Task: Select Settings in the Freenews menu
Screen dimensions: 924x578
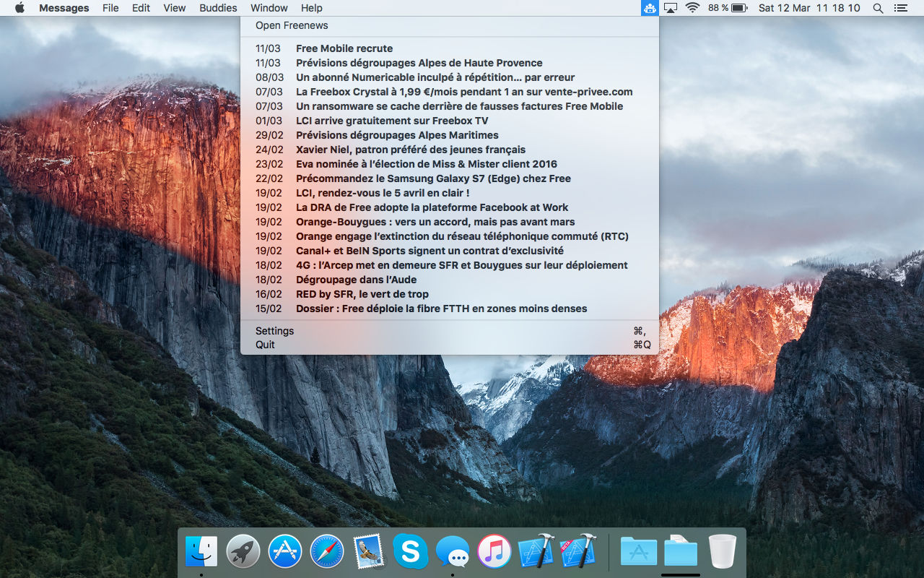Action: click(450, 331)
